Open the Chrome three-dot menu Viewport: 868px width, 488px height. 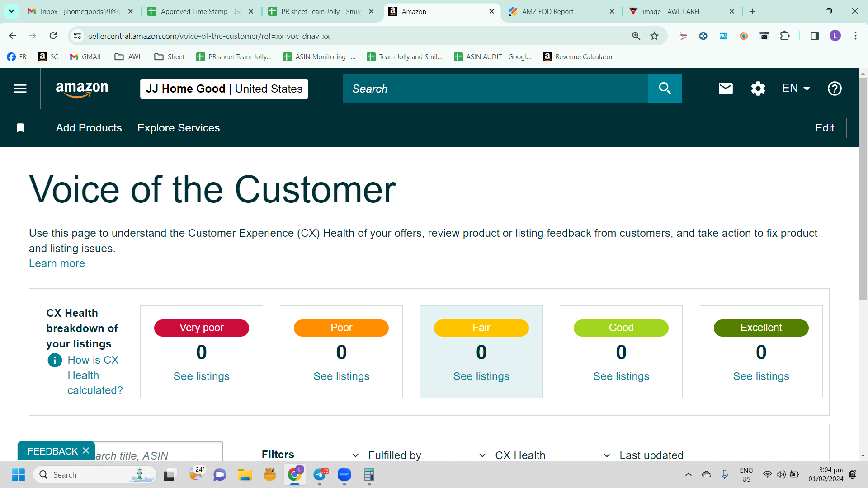coord(855,36)
